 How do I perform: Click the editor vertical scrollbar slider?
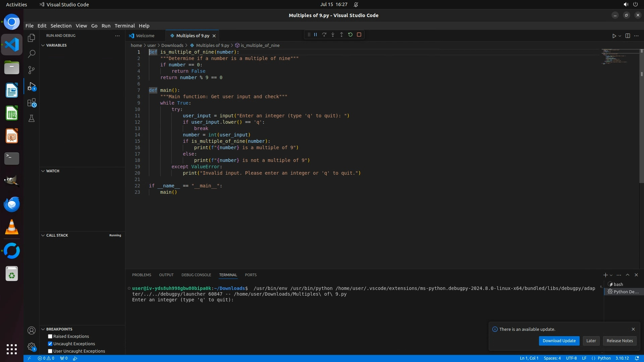pyautogui.click(x=641, y=117)
